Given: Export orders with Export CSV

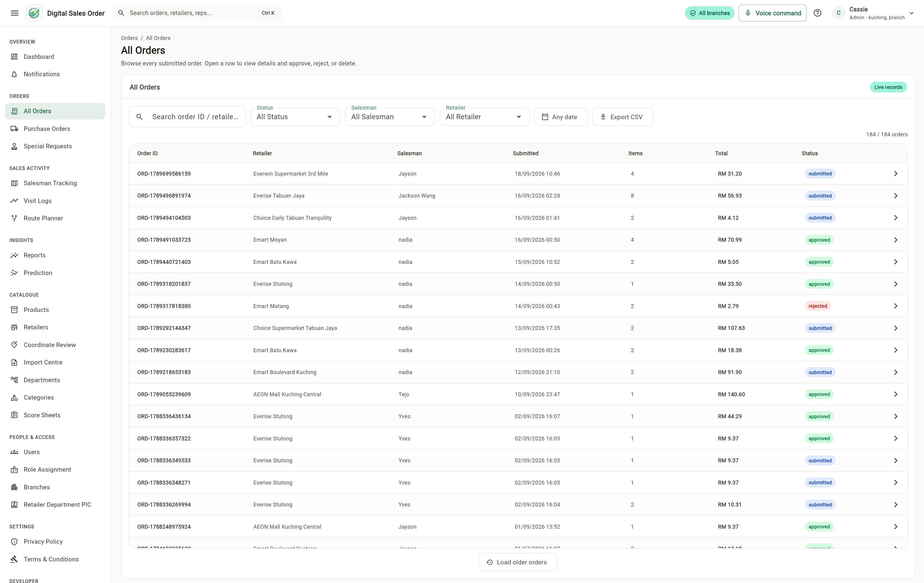Looking at the screenshot, I should [x=622, y=116].
